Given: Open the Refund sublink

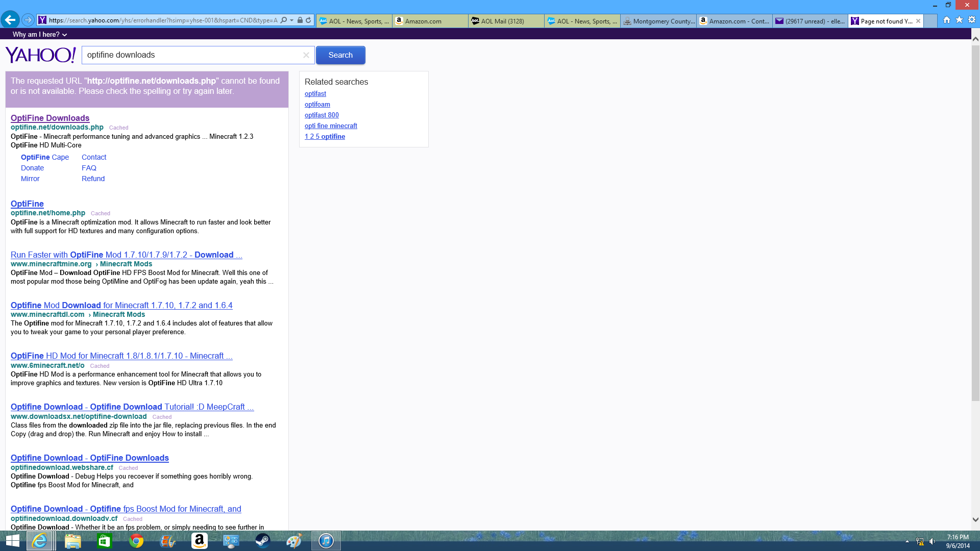Looking at the screenshot, I should click(x=93, y=179).
